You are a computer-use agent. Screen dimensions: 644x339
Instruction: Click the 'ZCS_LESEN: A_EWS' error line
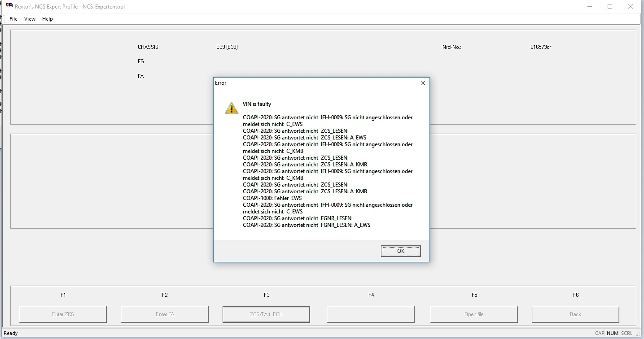(x=305, y=138)
